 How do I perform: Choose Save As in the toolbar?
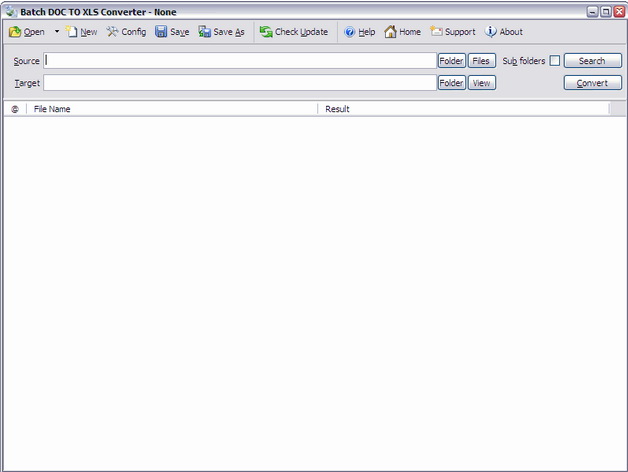click(x=221, y=32)
